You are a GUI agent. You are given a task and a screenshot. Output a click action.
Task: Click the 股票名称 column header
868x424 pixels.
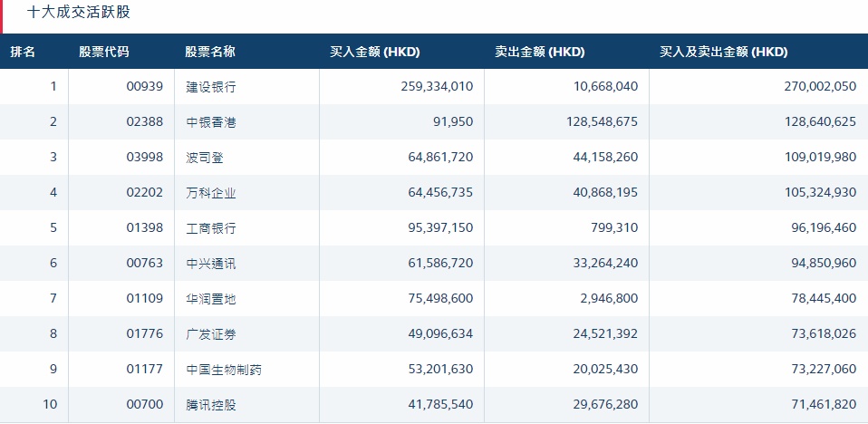[210, 52]
